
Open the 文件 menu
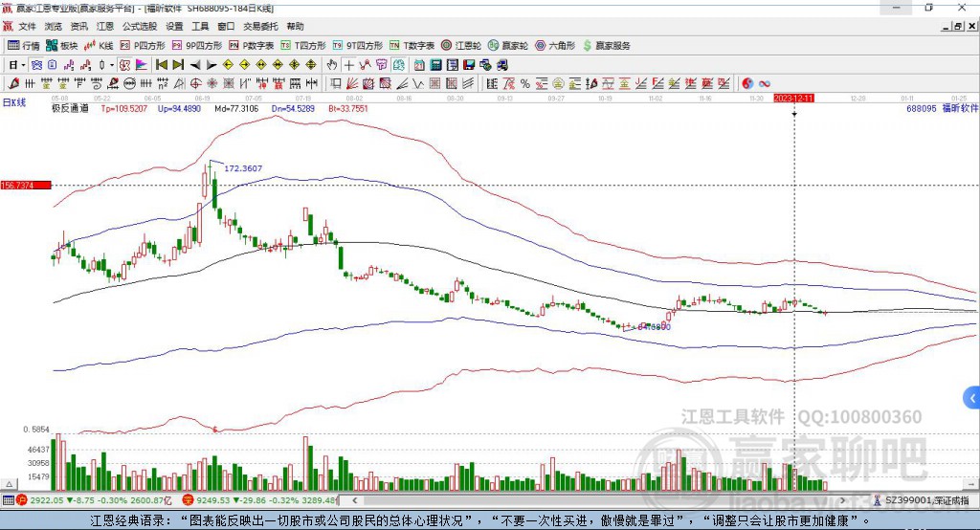click(x=27, y=26)
